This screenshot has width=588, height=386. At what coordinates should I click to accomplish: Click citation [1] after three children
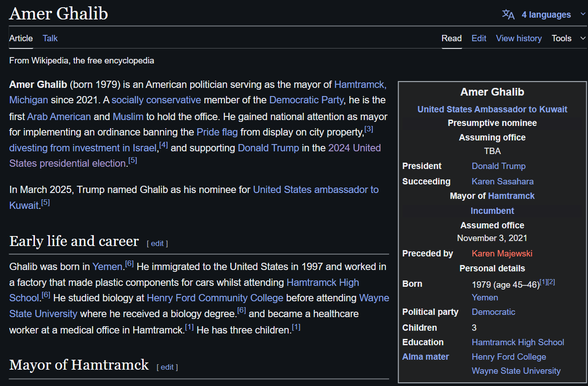[296, 327]
